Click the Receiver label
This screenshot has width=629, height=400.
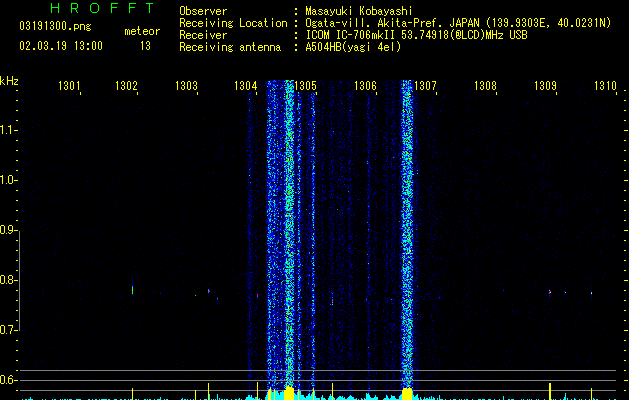(x=203, y=35)
